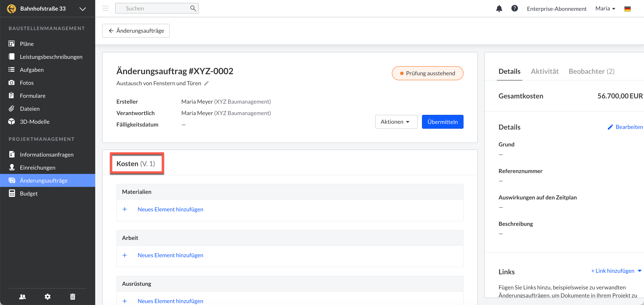Click the search magnifier icon
644x305 pixels.
click(x=193, y=8)
